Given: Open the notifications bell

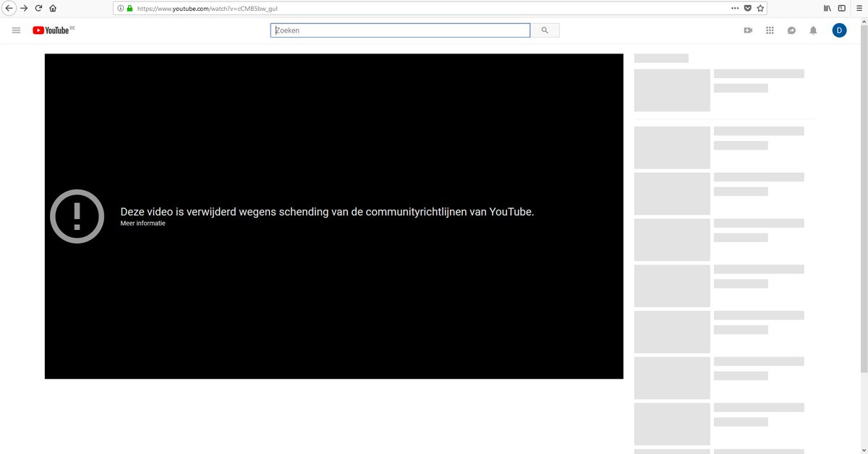Looking at the screenshot, I should point(813,30).
